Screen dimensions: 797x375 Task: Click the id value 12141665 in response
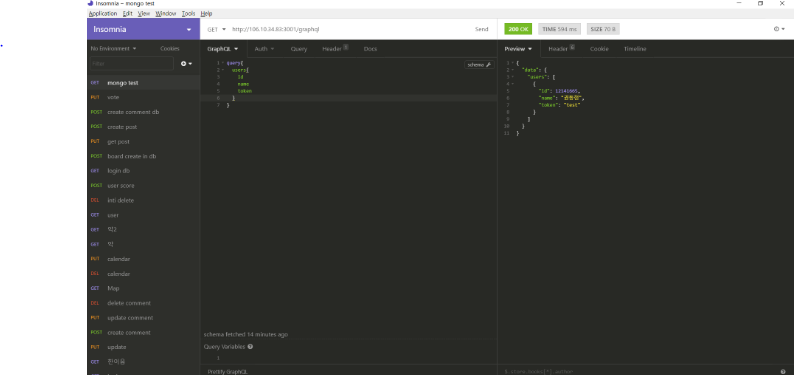[567, 91]
